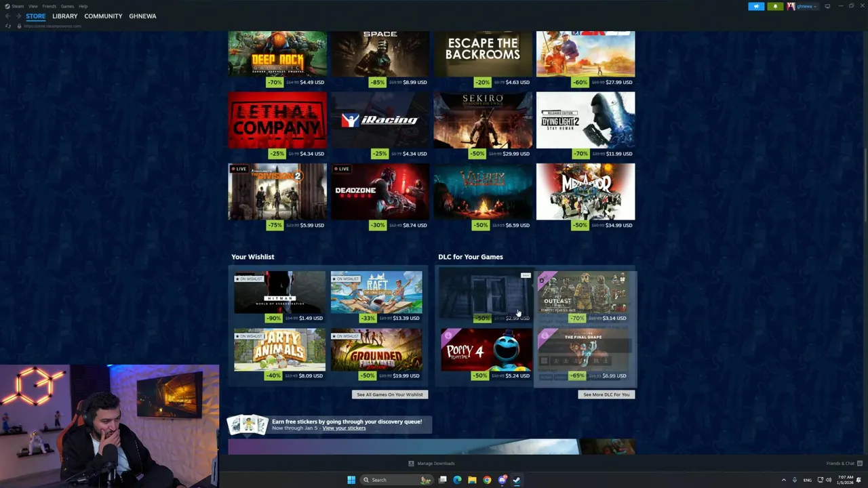Viewport: 868px width, 488px height.
Task: Open the Deadzone Rogue live tile
Action: coord(380,192)
